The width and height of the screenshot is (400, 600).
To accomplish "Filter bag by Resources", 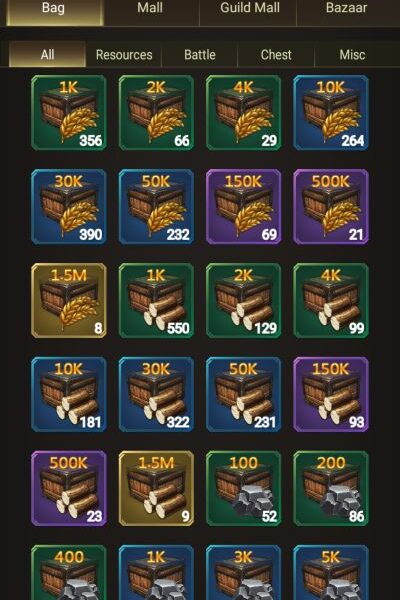I will [124, 55].
